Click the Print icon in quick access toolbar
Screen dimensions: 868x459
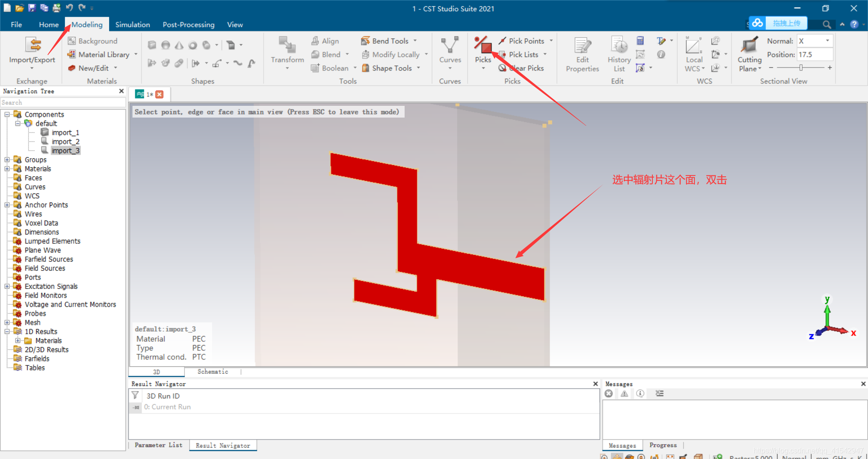tap(57, 8)
